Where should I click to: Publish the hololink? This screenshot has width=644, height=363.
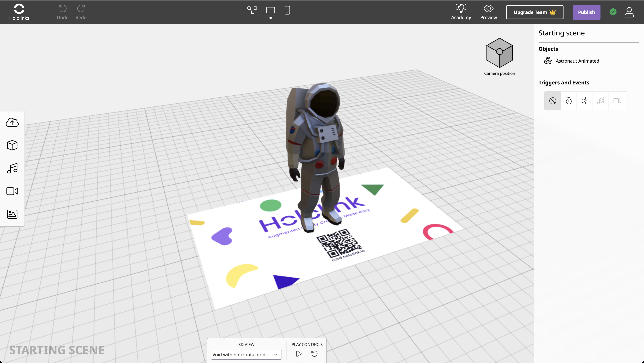click(586, 12)
